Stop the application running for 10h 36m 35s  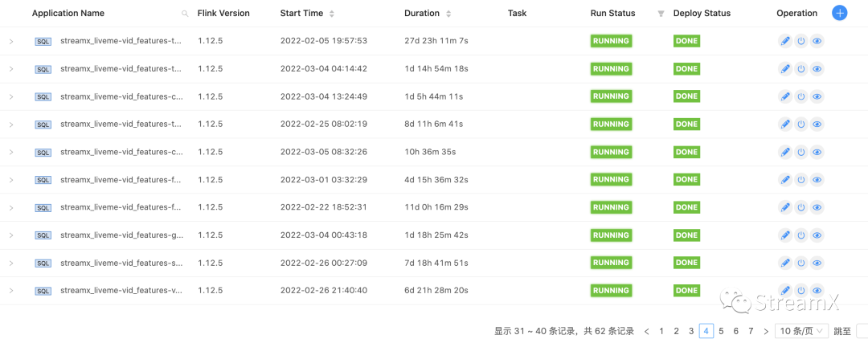(800, 152)
